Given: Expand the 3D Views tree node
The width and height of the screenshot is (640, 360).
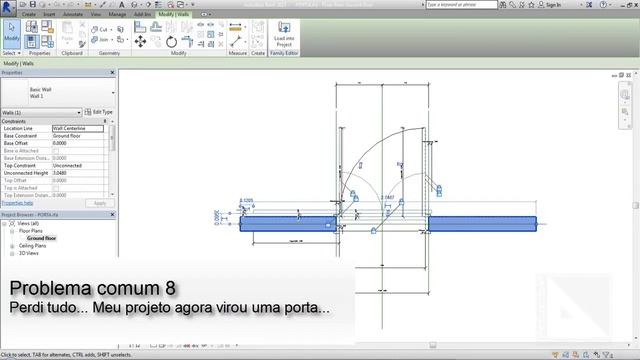Looking at the screenshot, I should 12,253.
